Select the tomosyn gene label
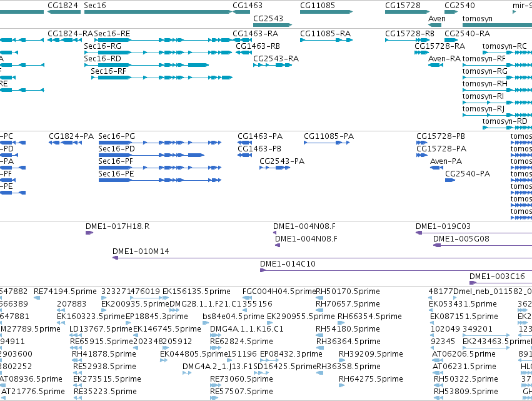This screenshot has width=532, height=401. tap(477, 19)
